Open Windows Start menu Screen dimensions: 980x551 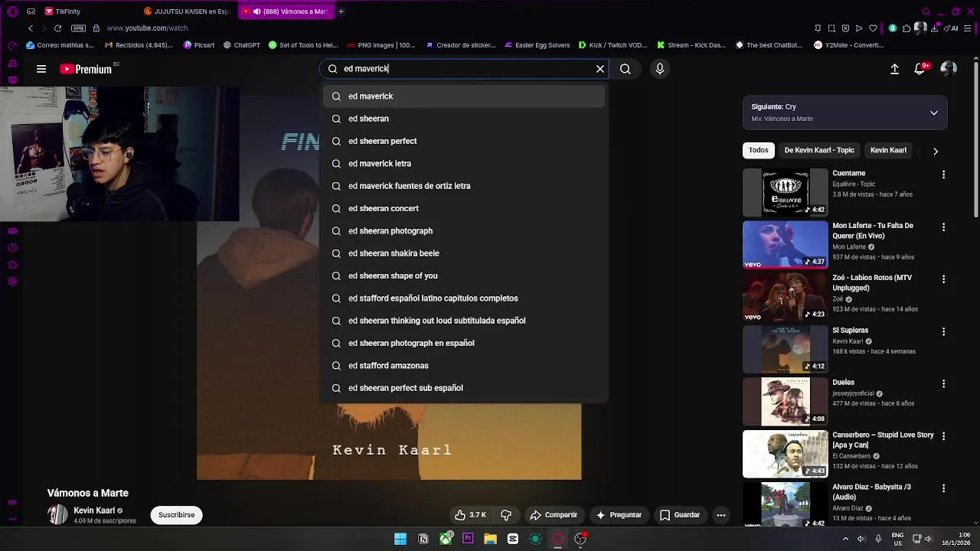(400, 539)
